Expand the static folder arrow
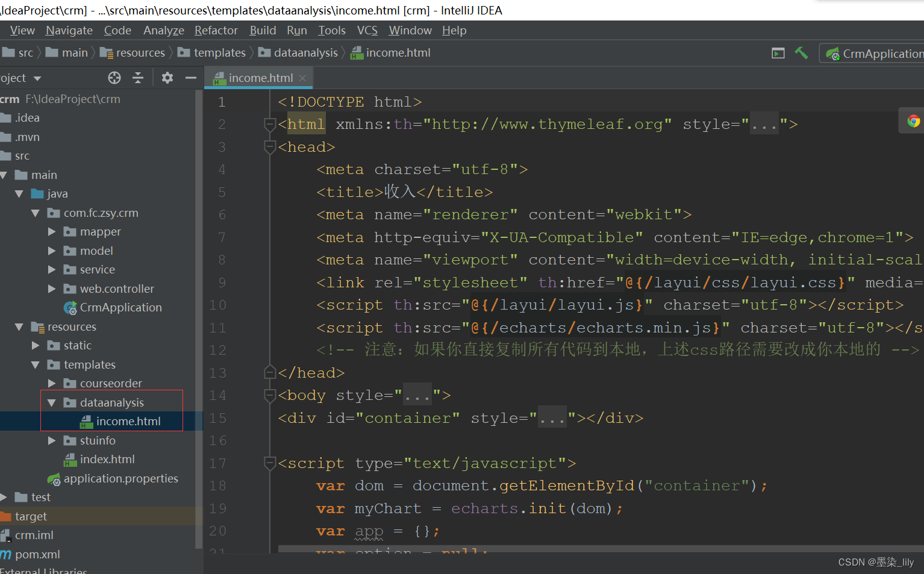The height and width of the screenshot is (574, 924). 36,346
